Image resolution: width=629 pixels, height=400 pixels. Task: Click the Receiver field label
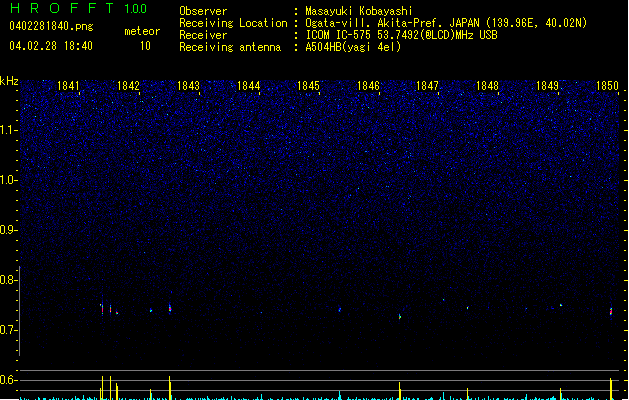[x=203, y=35]
